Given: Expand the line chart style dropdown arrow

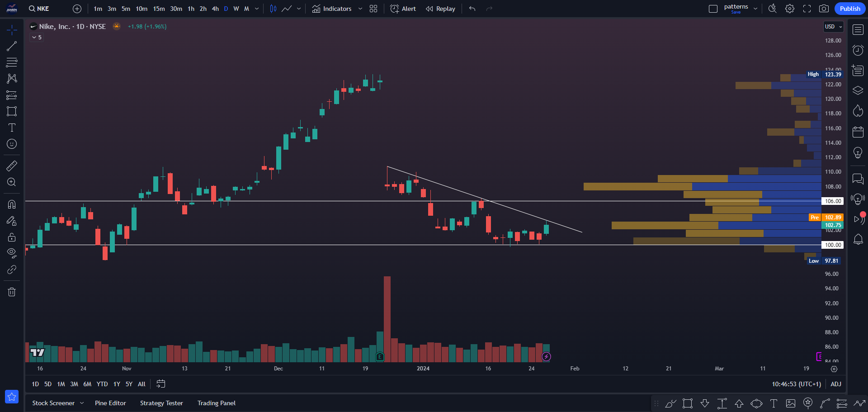Looking at the screenshot, I should click(299, 9).
